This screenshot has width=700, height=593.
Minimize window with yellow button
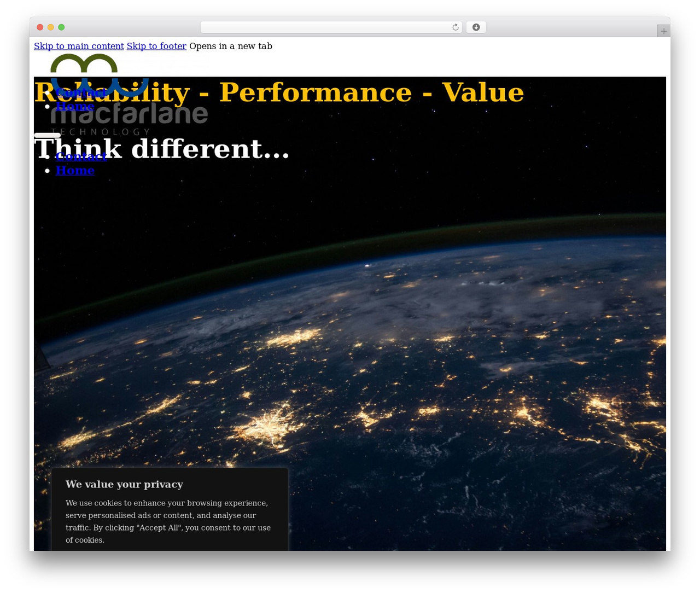(x=51, y=27)
